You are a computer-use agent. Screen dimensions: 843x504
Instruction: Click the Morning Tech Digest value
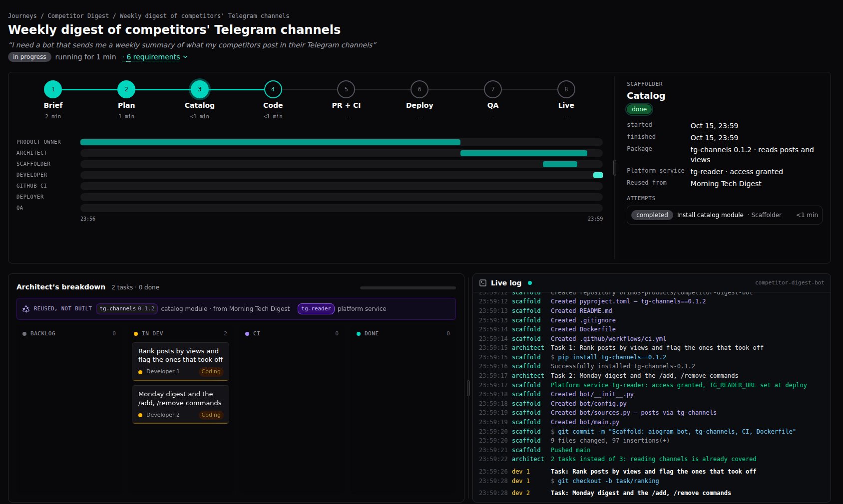tap(726, 184)
